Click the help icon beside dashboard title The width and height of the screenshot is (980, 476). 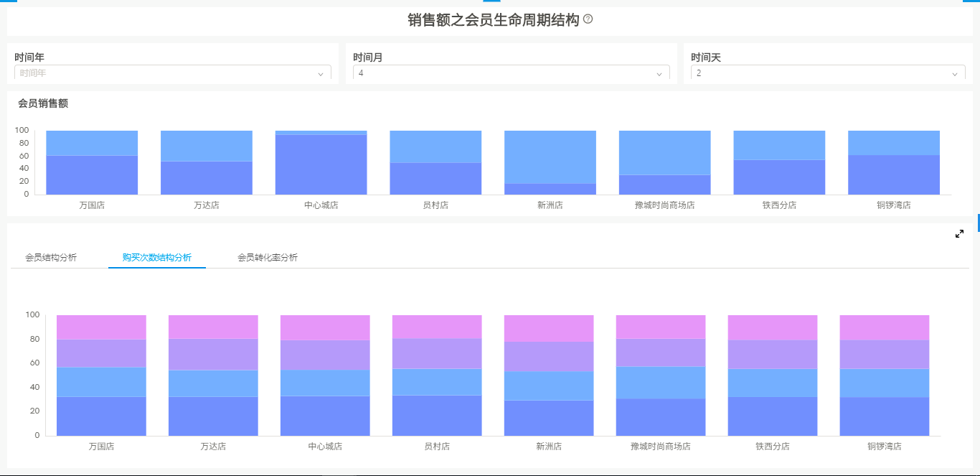coord(588,19)
